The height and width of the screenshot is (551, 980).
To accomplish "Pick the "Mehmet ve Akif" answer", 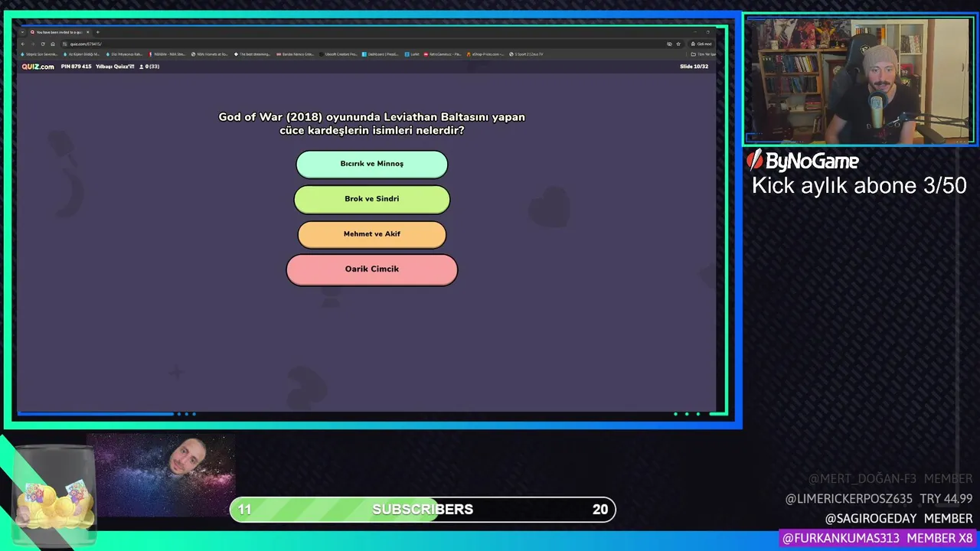I will pyautogui.click(x=372, y=234).
